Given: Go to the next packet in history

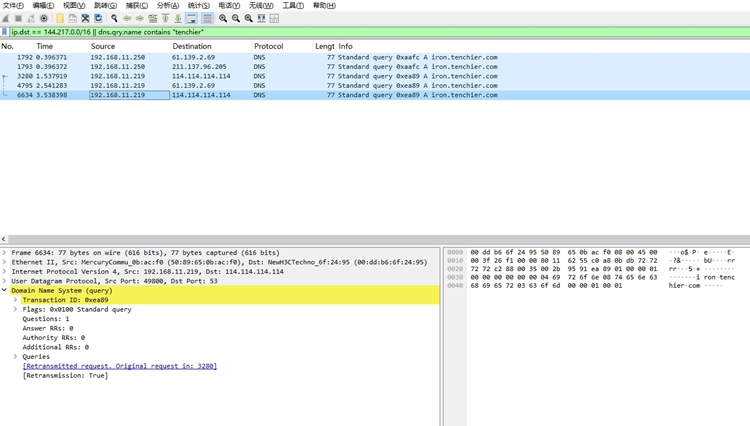Looking at the screenshot, I should click(x=140, y=19).
